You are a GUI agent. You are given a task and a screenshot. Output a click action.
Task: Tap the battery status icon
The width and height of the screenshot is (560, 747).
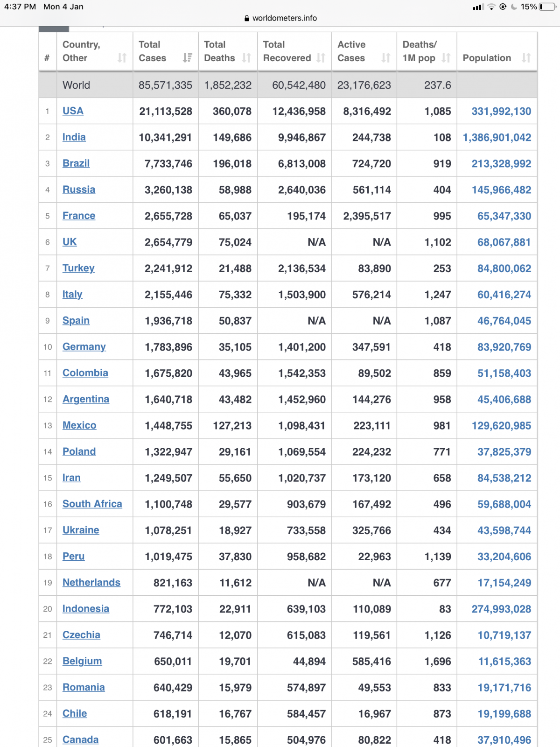(x=547, y=7)
